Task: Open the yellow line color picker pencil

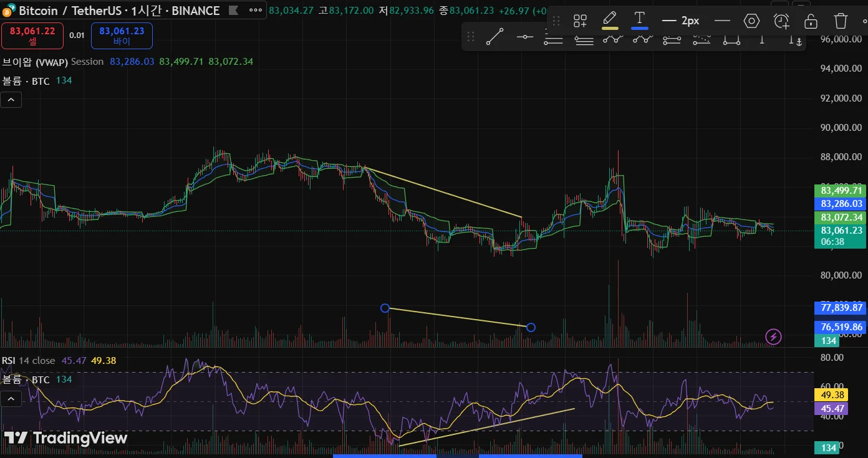Action: click(x=610, y=21)
